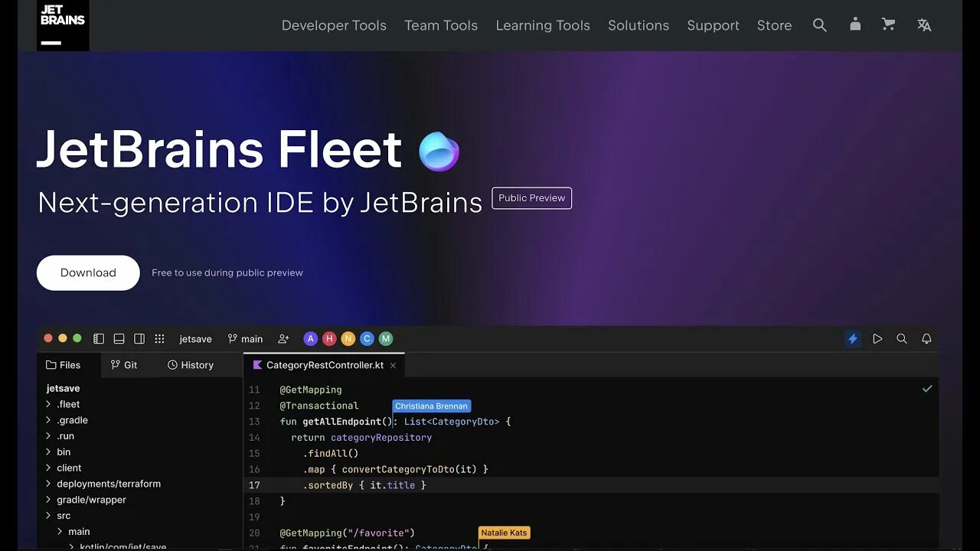The image size is (980, 551).
Task: Open the notifications bell icon
Action: 926,338
